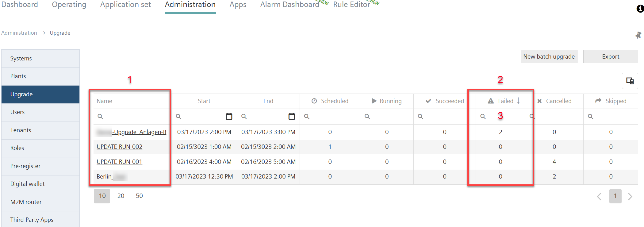Viewport: 644px width, 227px height.
Task: Sort by the Start column header
Action: click(x=204, y=101)
